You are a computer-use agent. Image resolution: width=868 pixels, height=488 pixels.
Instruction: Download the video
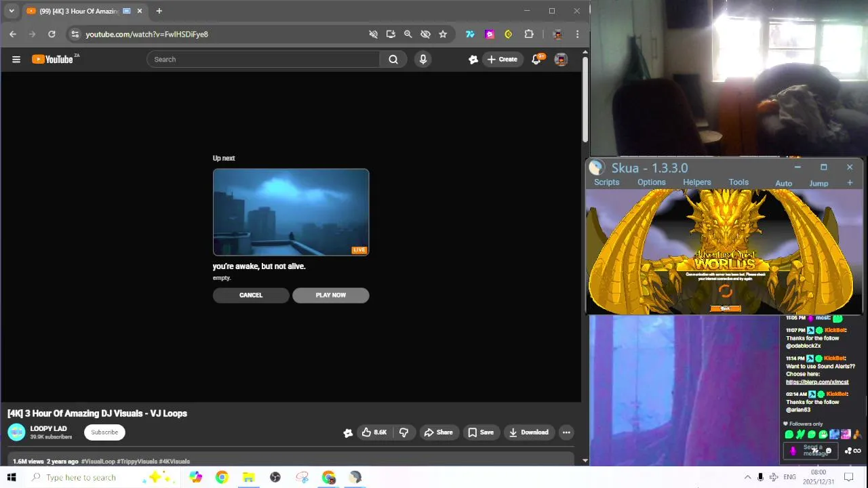coord(528,432)
